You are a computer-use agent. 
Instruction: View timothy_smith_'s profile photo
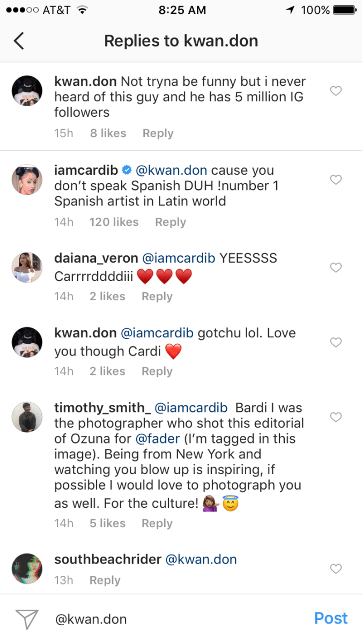pos(27,417)
